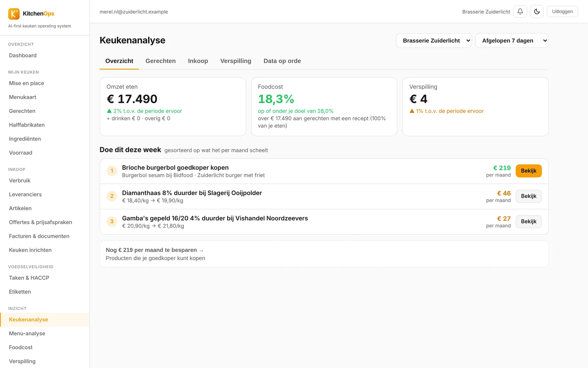Open the Brasserie Zuiderlicht location dropdown
588x368 pixels.
(x=434, y=40)
